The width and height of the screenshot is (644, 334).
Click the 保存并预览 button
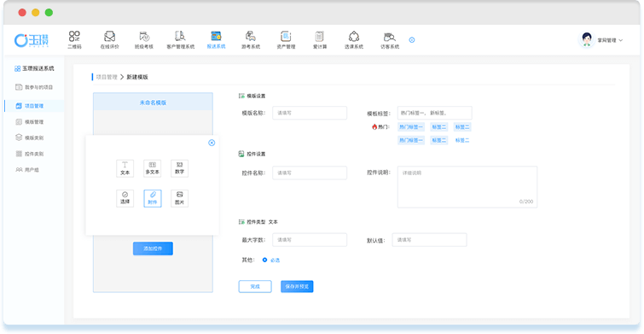coord(297,286)
